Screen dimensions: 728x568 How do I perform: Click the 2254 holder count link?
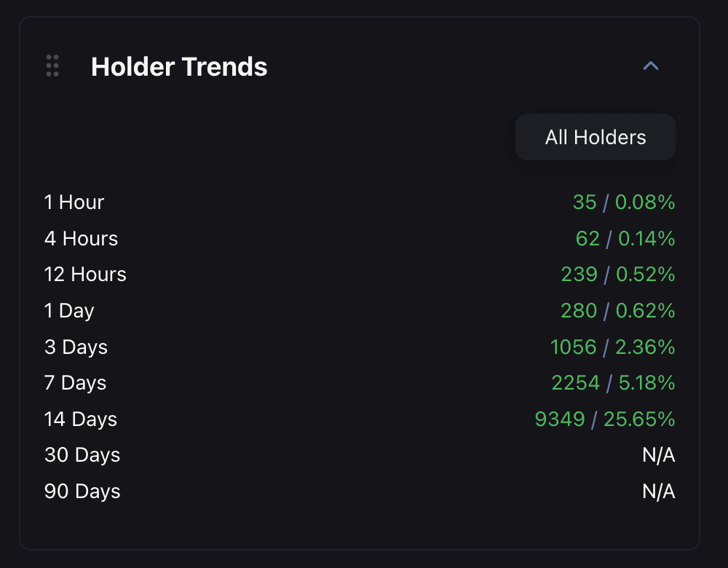tap(575, 382)
